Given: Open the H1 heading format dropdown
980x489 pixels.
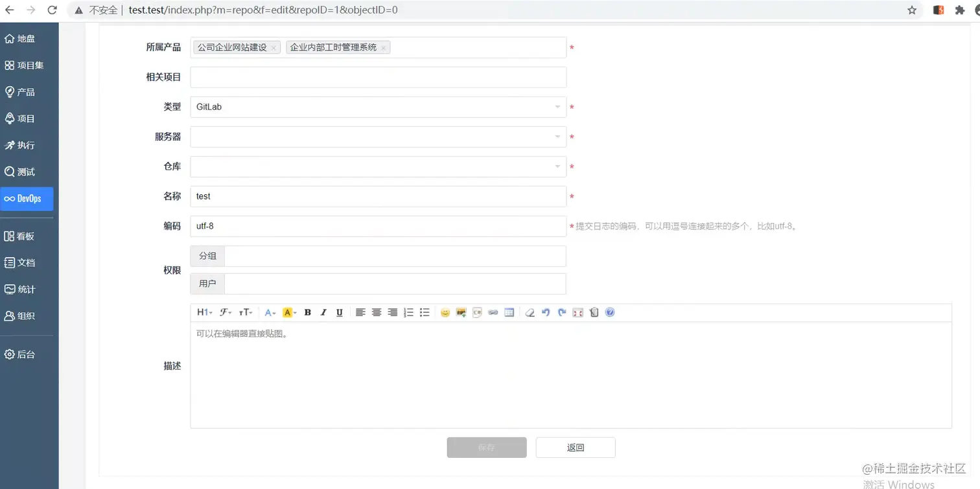Looking at the screenshot, I should coord(204,312).
